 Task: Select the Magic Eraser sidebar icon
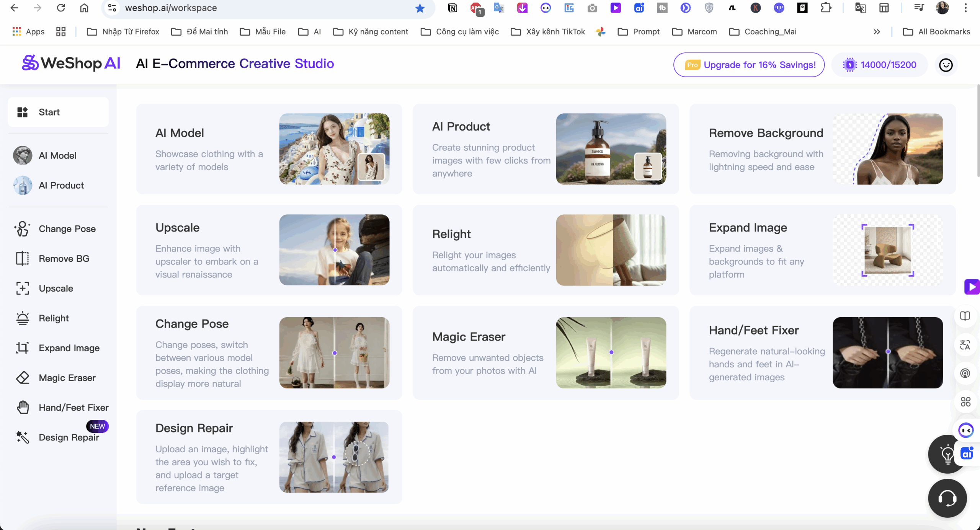pyautogui.click(x=22, y=378)
